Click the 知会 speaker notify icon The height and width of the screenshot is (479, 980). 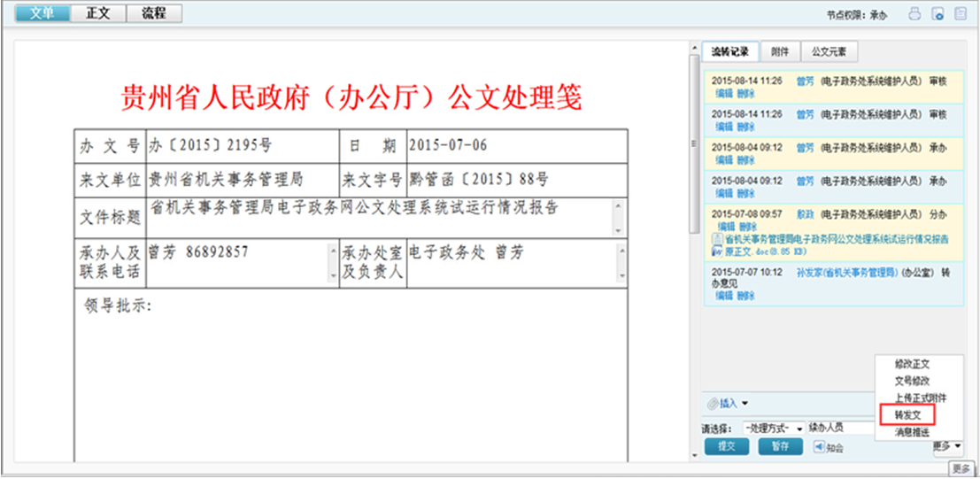pos(818,446)
